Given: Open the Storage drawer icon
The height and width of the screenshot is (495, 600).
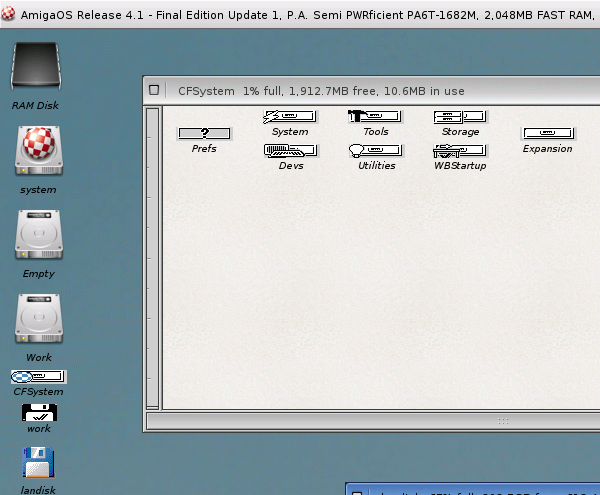Looking at the screenshot, I should 460,117.
